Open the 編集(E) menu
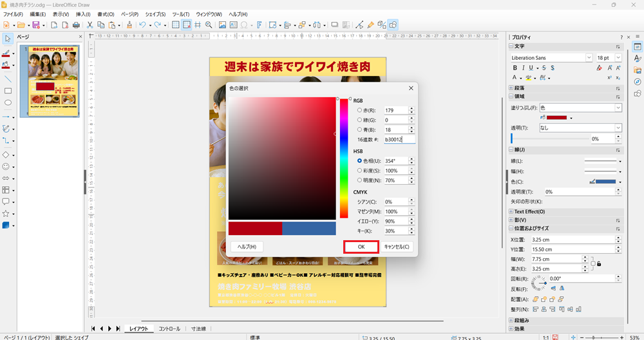Screen dimensions: 644x340 [x=37, y=14]
